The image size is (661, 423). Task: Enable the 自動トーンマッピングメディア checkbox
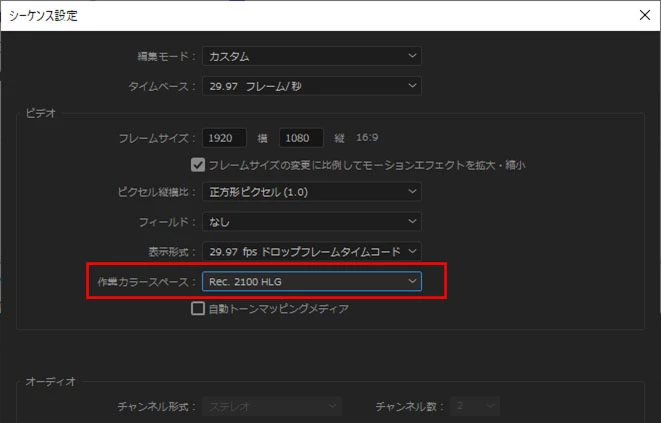tap(198, 309)
